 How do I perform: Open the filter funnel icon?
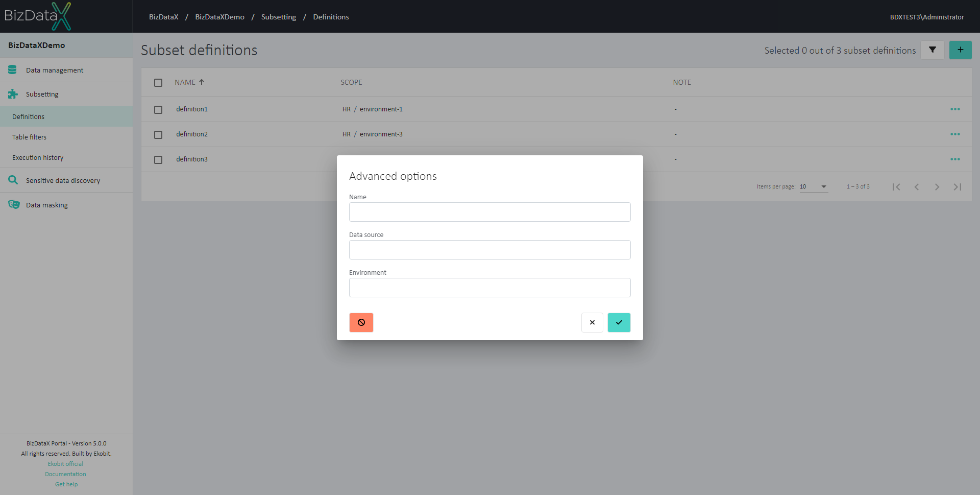pos(933,50)
